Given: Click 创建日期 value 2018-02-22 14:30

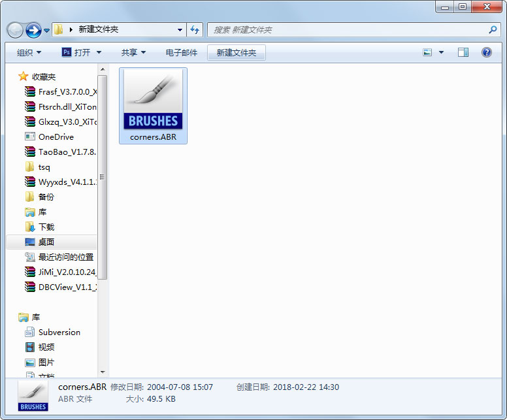Looking at the screenshot, I should point(306,387).
